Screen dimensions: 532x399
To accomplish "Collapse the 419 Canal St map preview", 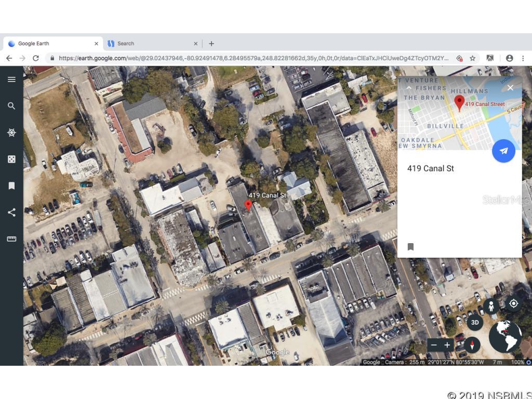I will click(x=409, y=88).
